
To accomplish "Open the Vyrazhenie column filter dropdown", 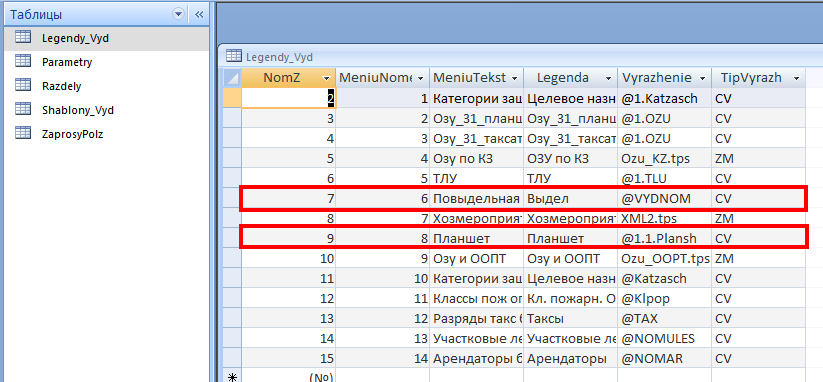I will click(702, 78).
